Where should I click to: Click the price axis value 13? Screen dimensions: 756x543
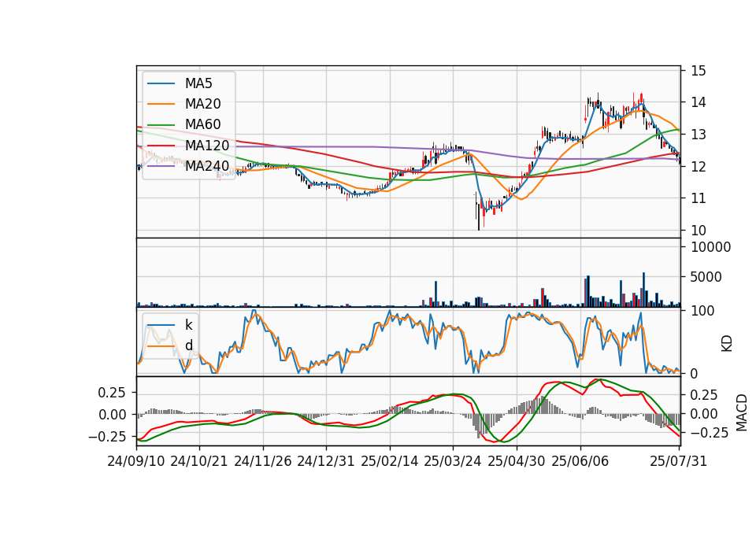pyautogui.click(x=699, y=135)
